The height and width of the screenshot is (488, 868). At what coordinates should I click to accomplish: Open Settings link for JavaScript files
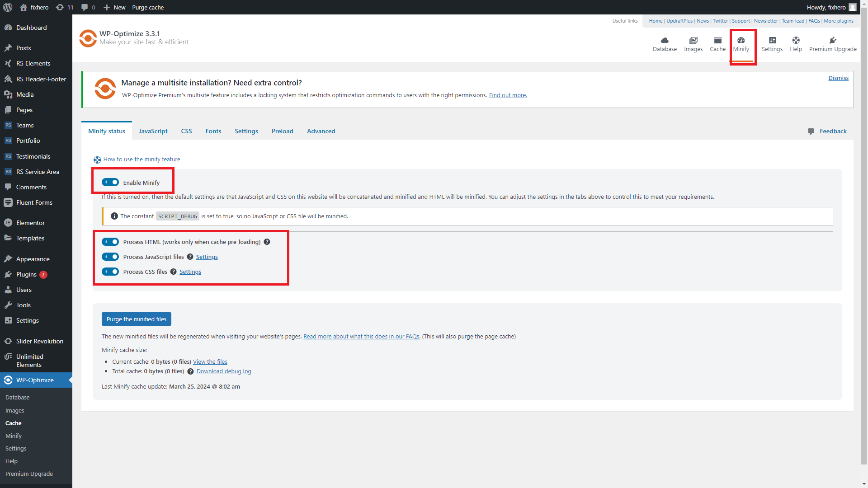207,257
